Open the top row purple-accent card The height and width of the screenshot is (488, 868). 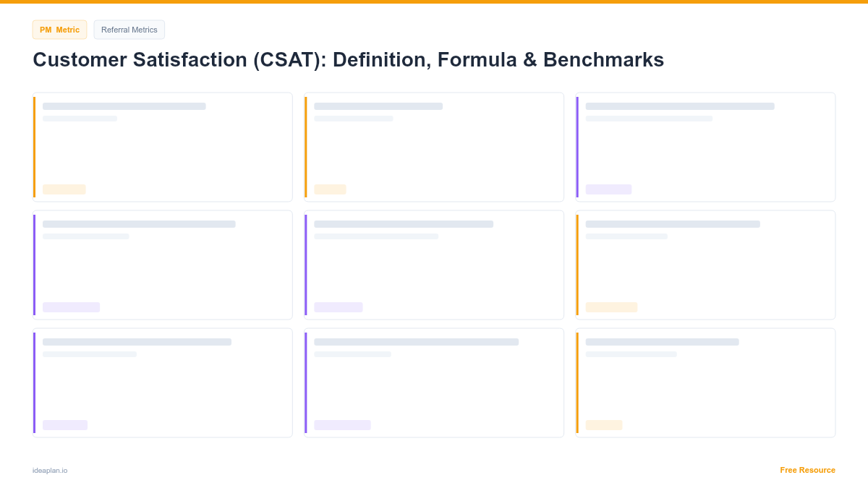[x=705, y=147]
